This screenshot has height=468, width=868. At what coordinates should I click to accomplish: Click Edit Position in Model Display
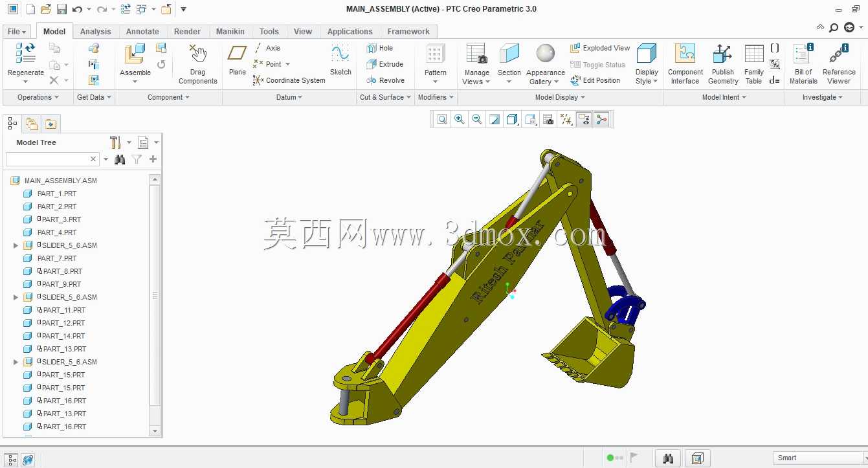coord(595,80)
